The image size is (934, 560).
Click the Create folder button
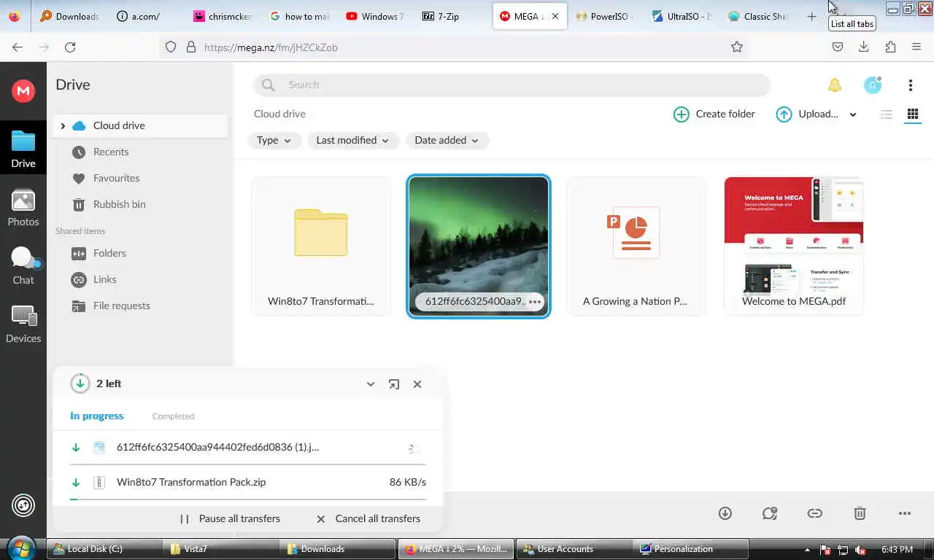click(x=714, y=114)
